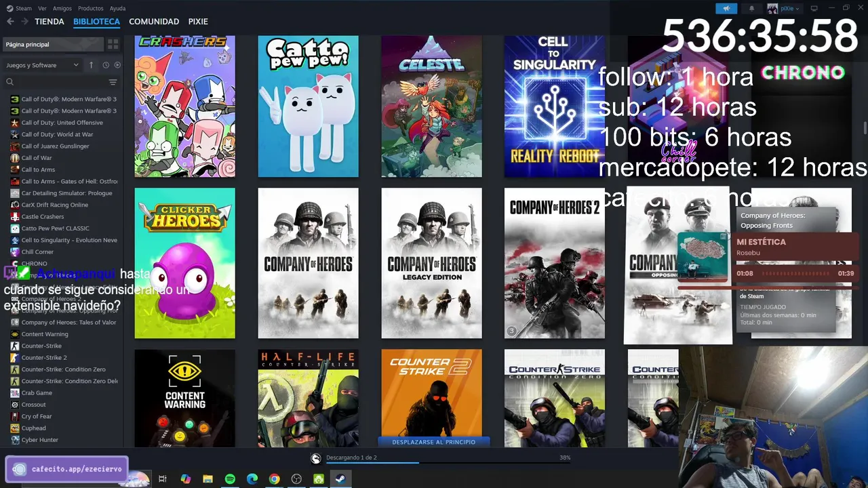Select Castle Crashers in sidebar list

point(43,216)
